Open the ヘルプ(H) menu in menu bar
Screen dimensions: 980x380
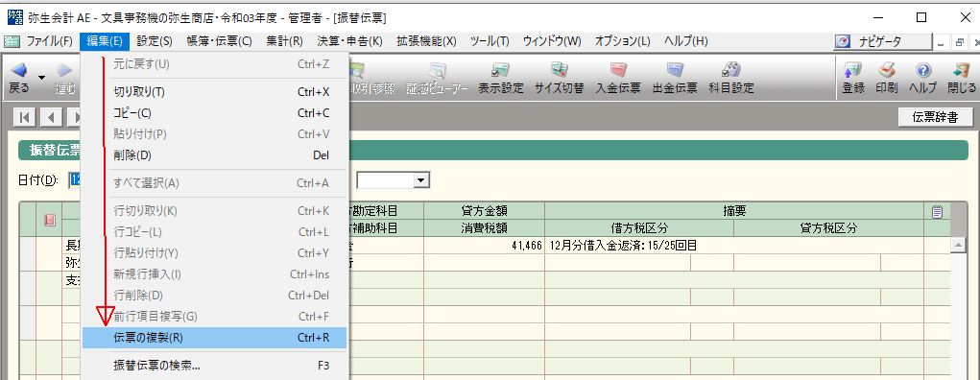click(685, 41)
